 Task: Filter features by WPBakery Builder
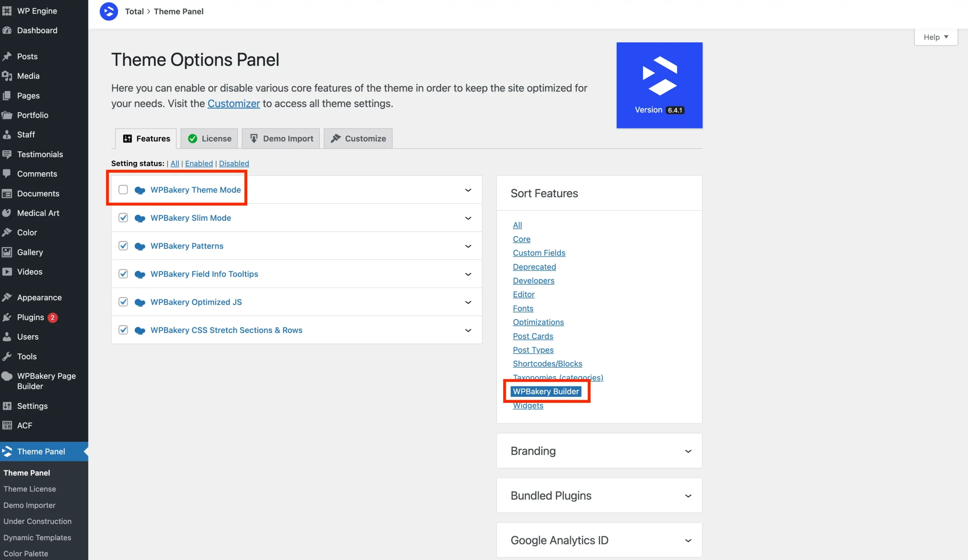(x=546, y=391)
